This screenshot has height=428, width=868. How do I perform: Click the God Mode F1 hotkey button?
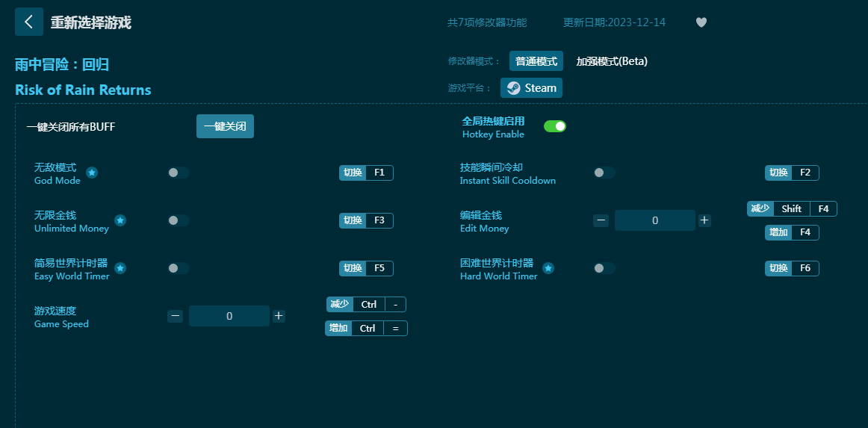pos(367,173)
